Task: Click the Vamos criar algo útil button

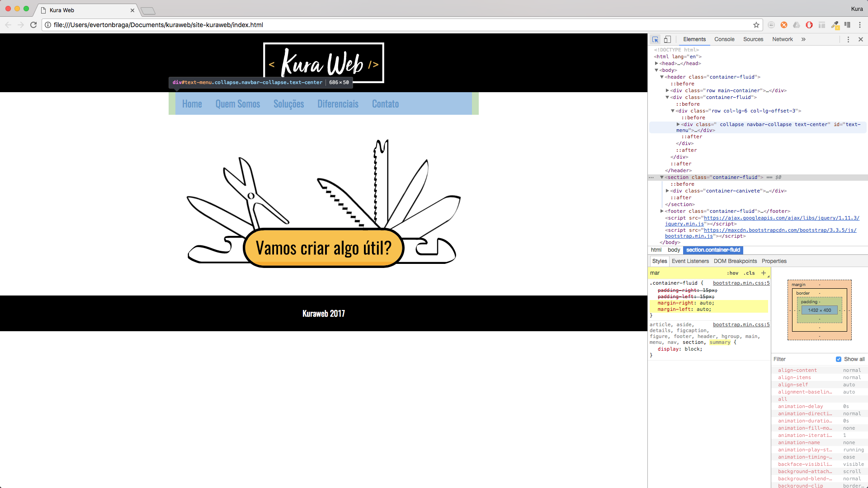Action: click(324, 248)
